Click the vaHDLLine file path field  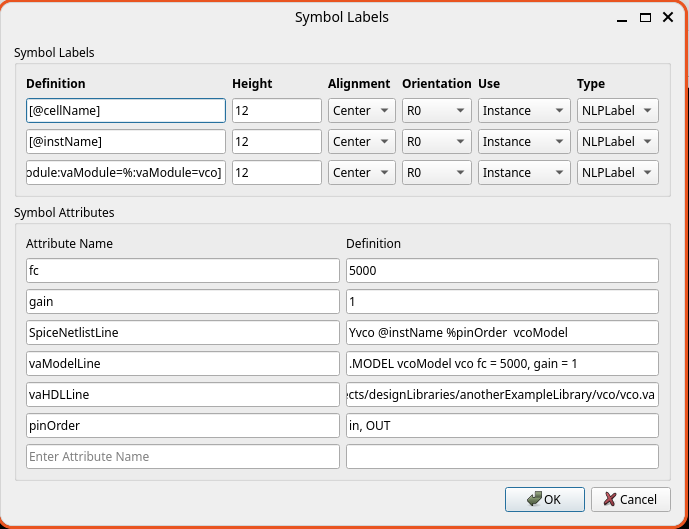501,395
